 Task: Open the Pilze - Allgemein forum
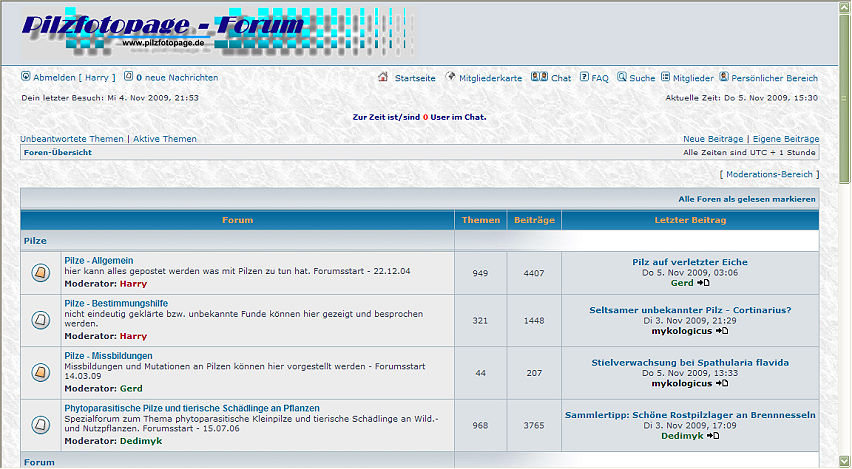(x=98, y=261)
